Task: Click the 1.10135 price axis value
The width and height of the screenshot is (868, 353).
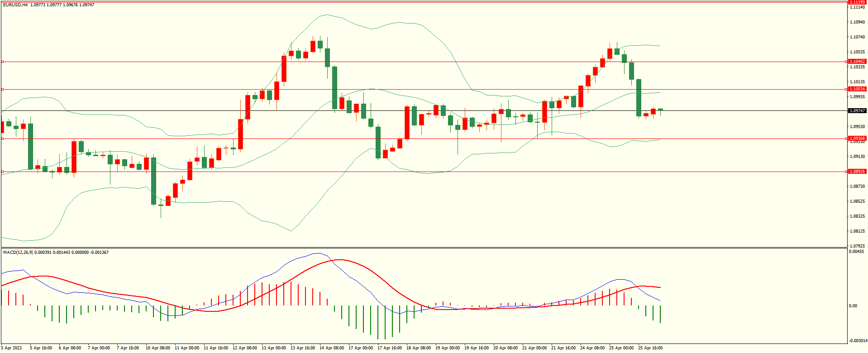Action: coord(858,82)
